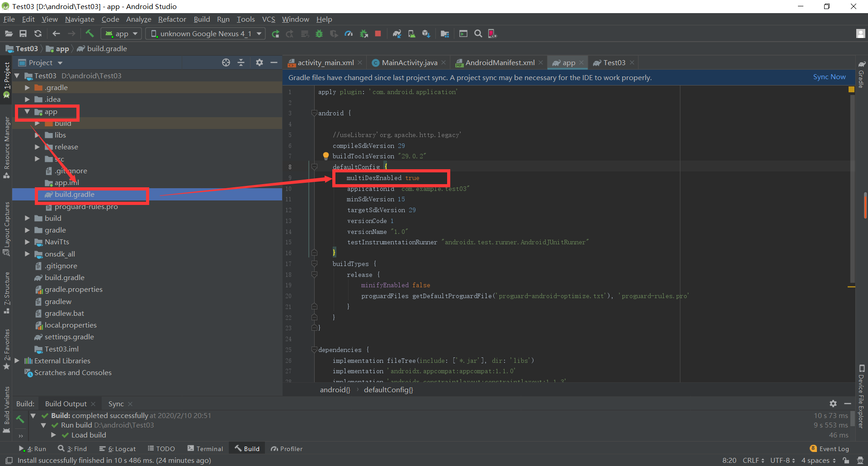The width and height of the screenshot is (868, 466).
Task: Close the Test03 editor tab
Action: [x=632, y=62]
